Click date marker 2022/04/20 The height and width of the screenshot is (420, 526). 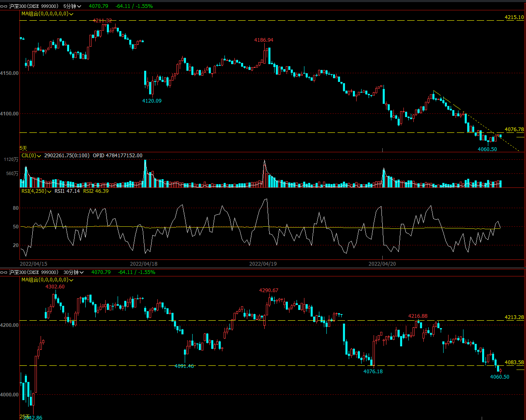382,264
